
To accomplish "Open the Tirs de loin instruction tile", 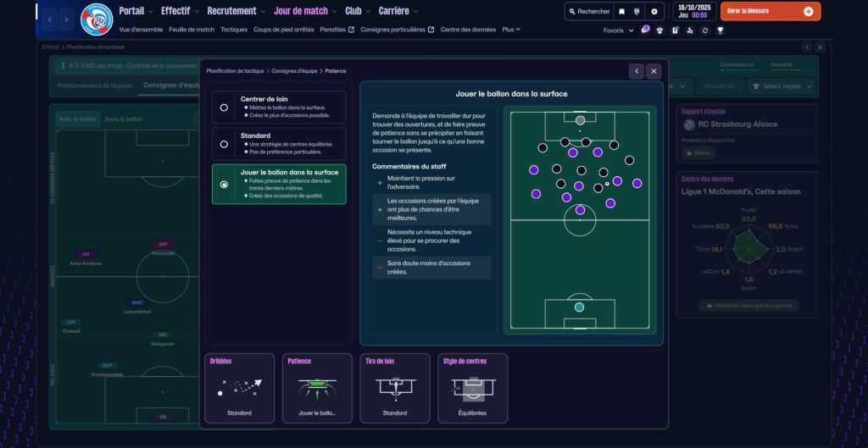I will pos(394,388).
